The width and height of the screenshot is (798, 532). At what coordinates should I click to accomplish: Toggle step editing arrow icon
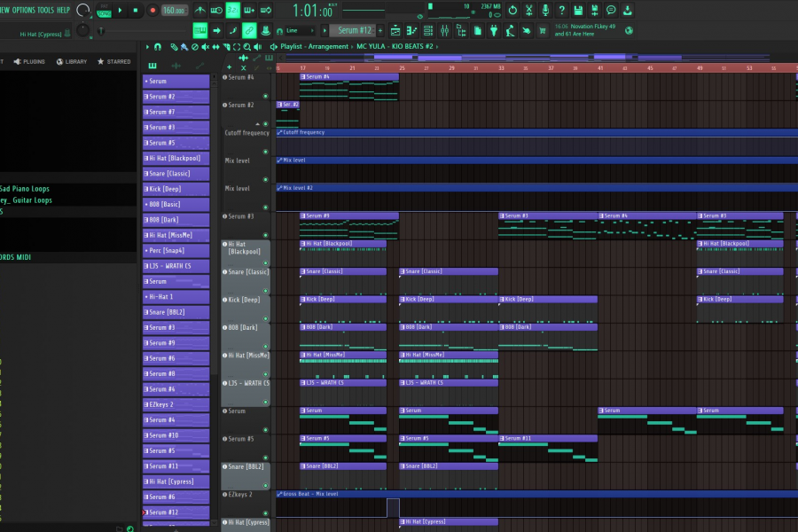[x=216, y=30]
